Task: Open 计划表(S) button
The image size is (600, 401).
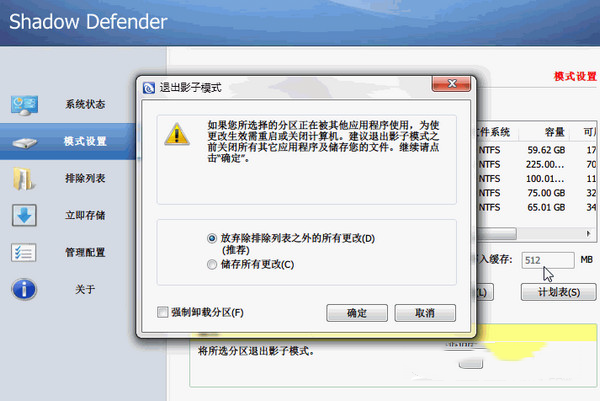Action: [x=558, y=292]
